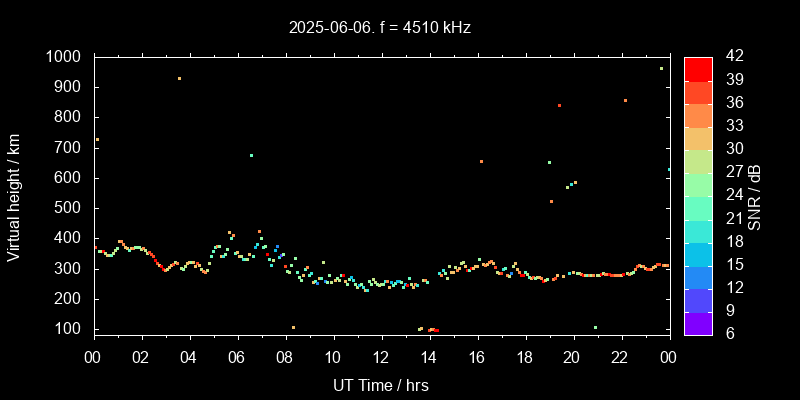Click the "UT Time / hrs" axis label
This screenshot has width=800, height=400.
click(x=381, y=384)
